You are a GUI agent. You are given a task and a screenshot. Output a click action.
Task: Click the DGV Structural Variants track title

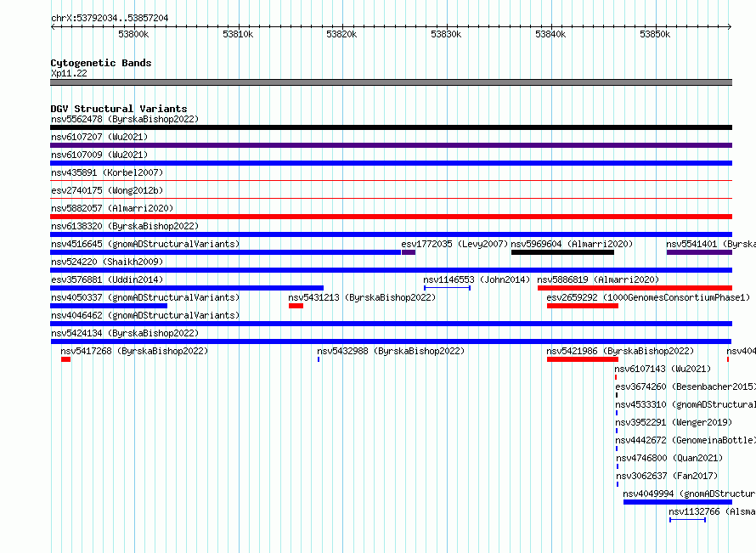pos(119,109)
